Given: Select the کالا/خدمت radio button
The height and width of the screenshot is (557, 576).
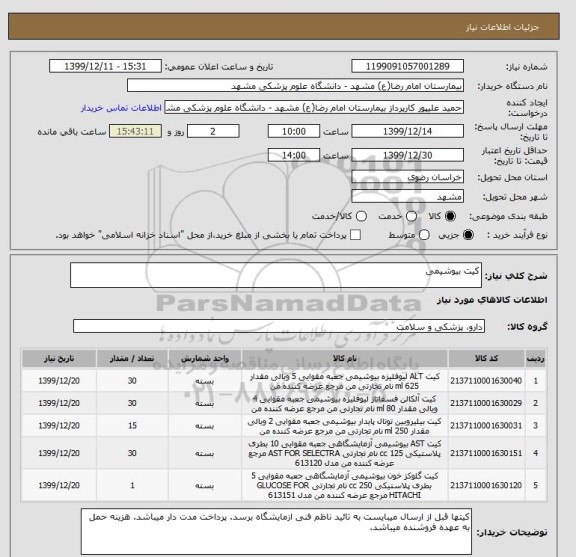Looking at the screenshot, I should point(361,216).
